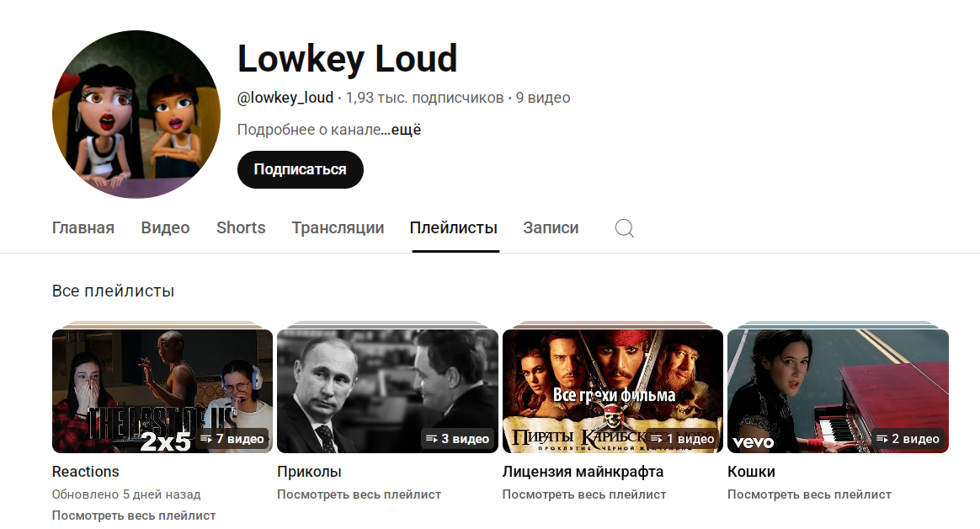Open the Приколы playlist thumbnail
Screen dimensions: 980x529
pyautogui.click(x=387, y=391)
